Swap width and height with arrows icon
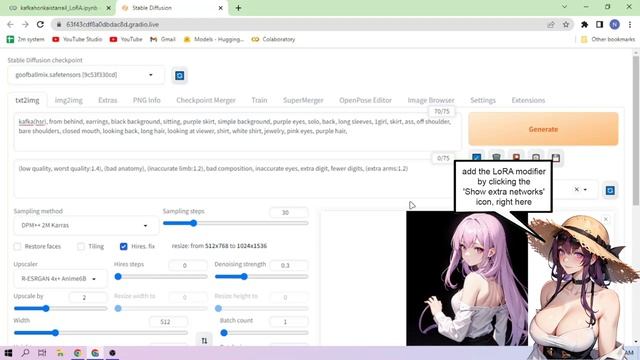The height and width of the screenshot is (360, 640). 204,340
